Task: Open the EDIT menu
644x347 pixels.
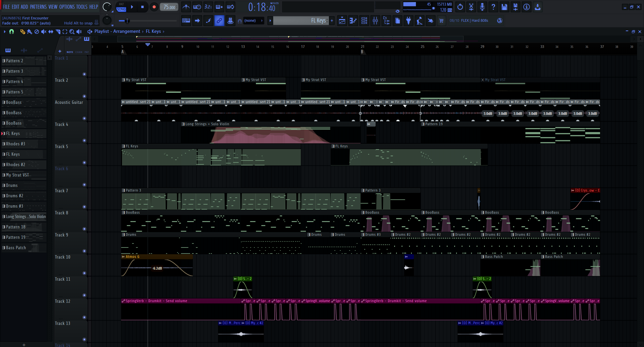Action: 15,7
